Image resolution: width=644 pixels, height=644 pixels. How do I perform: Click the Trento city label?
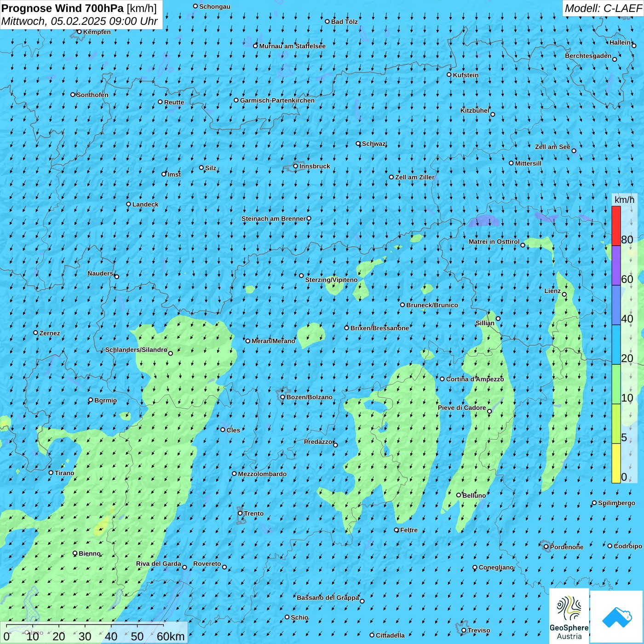click(x=254, y=513)
